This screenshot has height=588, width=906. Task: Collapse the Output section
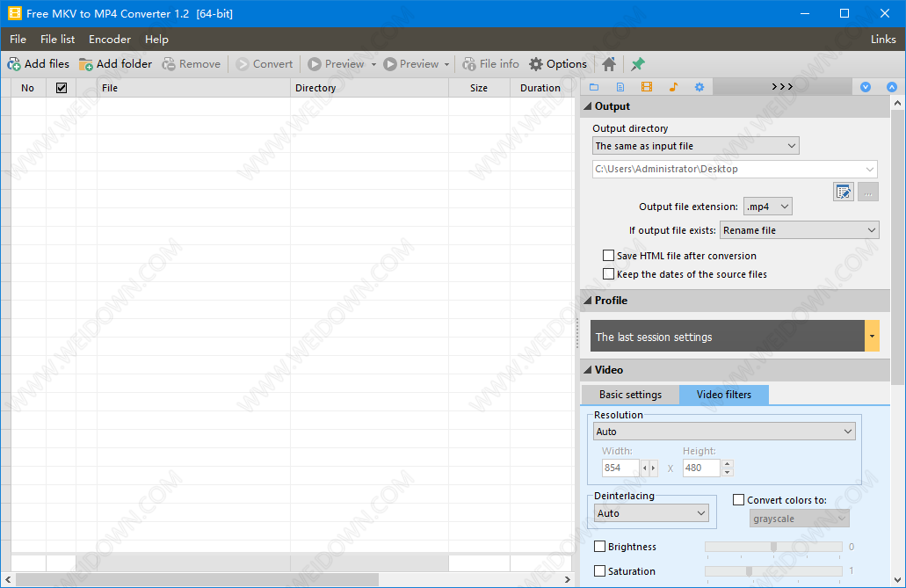588,106
